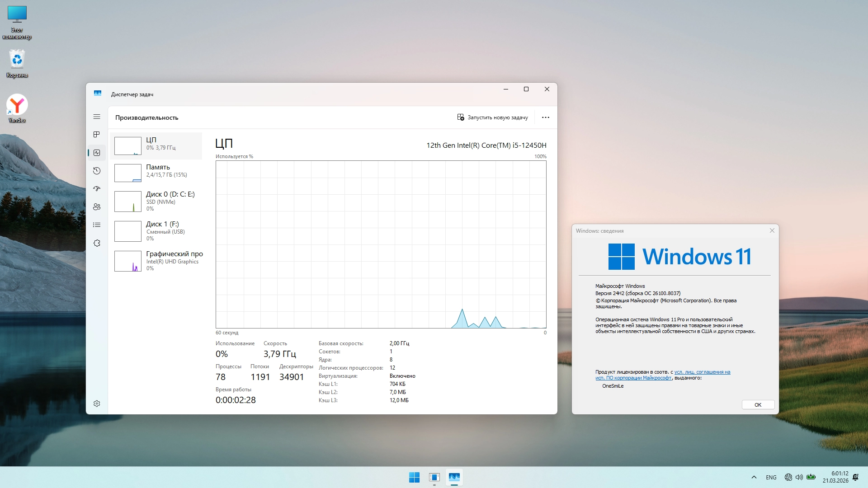Open the App history sidebar icon
868x488 pixels.
point(97,171)
